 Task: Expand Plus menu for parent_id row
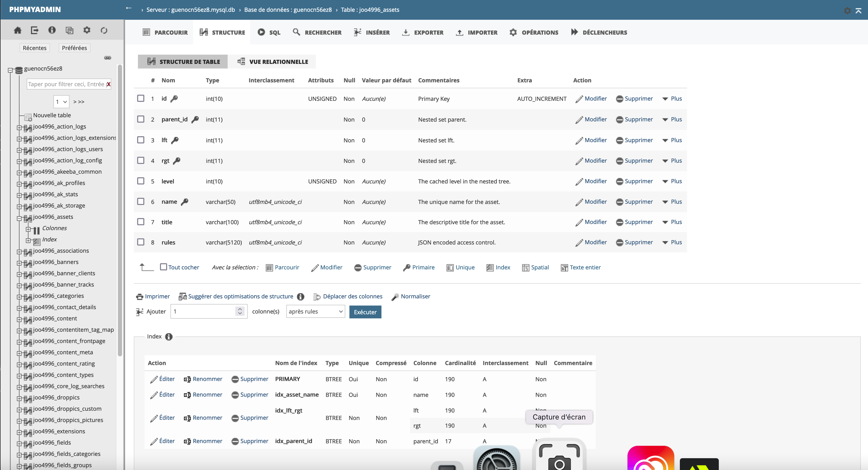[x=672, y=119]
